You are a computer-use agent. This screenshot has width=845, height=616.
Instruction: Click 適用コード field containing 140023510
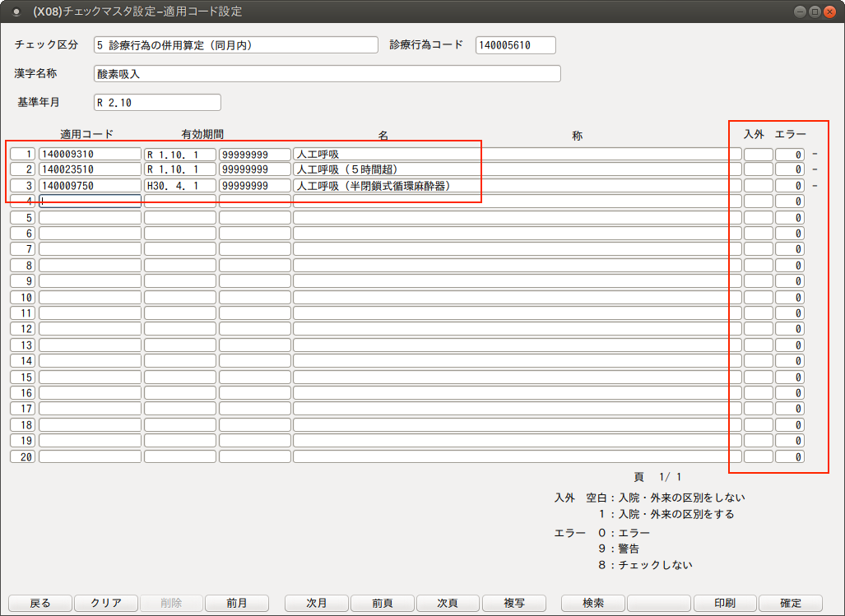[x=90, y=169]
